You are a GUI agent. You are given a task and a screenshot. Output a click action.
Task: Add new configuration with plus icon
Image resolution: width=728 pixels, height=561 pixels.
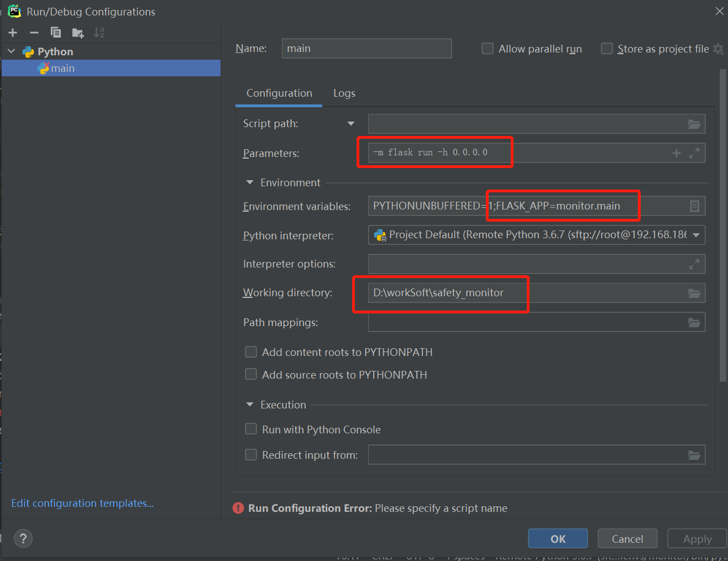point(13,33)
